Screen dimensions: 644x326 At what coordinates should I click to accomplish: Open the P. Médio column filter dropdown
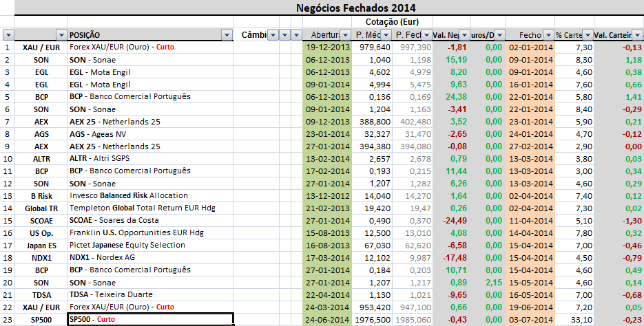click(386, 35)
